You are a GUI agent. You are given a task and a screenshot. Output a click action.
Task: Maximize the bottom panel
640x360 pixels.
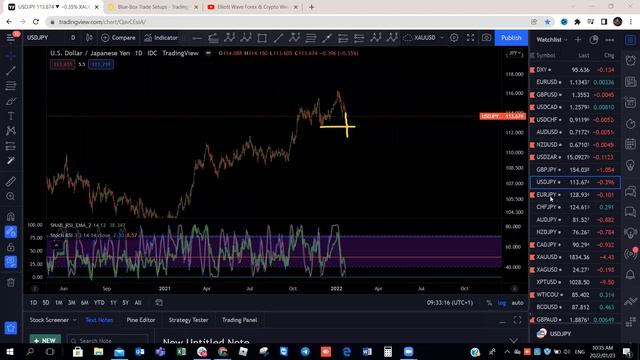tap(517, 320)
